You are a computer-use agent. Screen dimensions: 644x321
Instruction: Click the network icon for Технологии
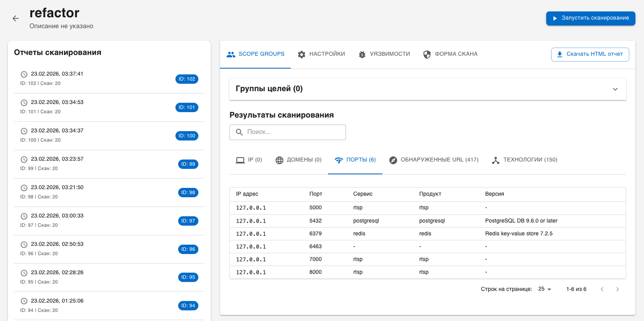click(x=495, y=160)
